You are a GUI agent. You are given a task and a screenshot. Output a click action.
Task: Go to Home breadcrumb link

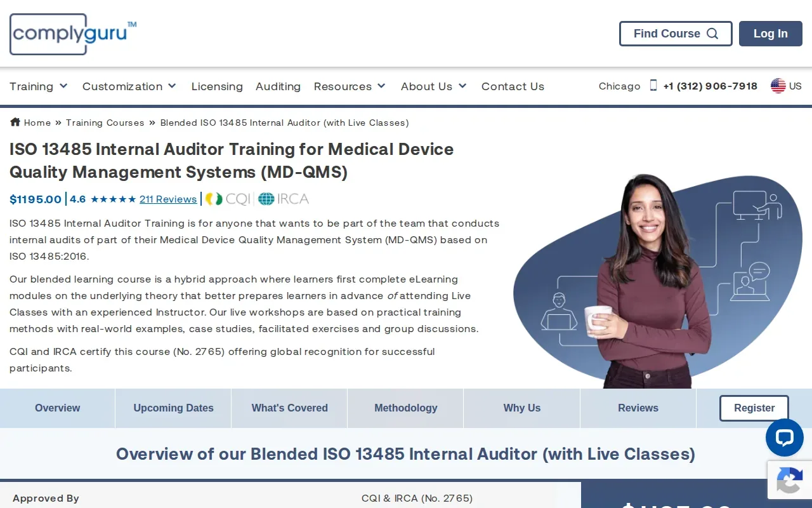[x=37, y=123]
